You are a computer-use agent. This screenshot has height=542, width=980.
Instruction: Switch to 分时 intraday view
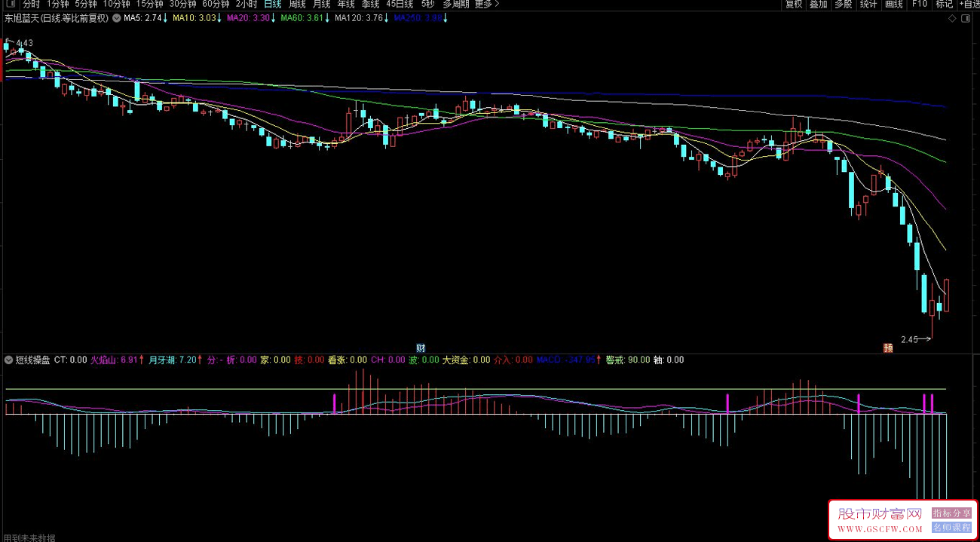(x=31, y=4)
